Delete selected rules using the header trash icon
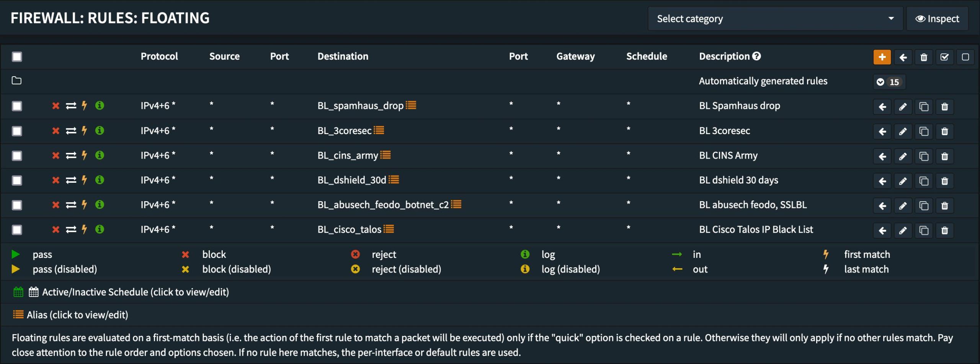 tap(924, 57)
